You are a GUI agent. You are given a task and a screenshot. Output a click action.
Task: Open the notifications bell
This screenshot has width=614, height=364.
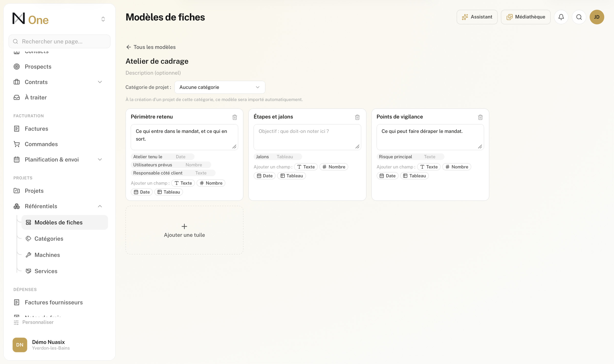561,17
